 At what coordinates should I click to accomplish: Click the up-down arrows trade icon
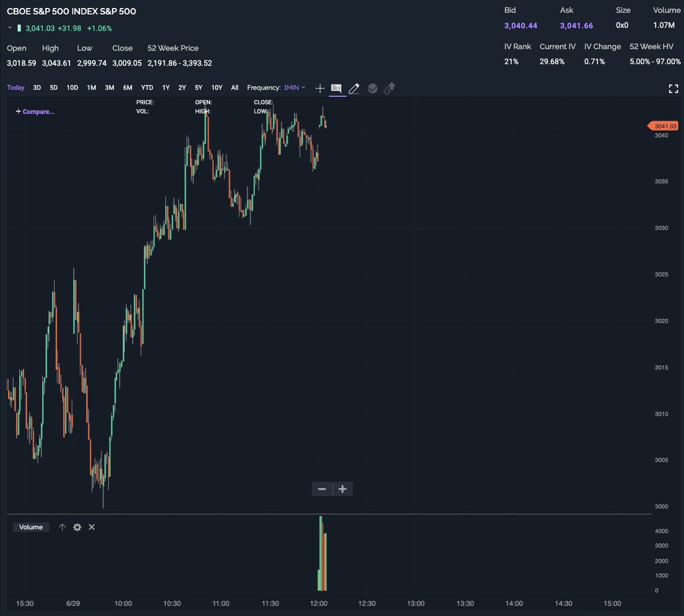click(x=390, y=88)
